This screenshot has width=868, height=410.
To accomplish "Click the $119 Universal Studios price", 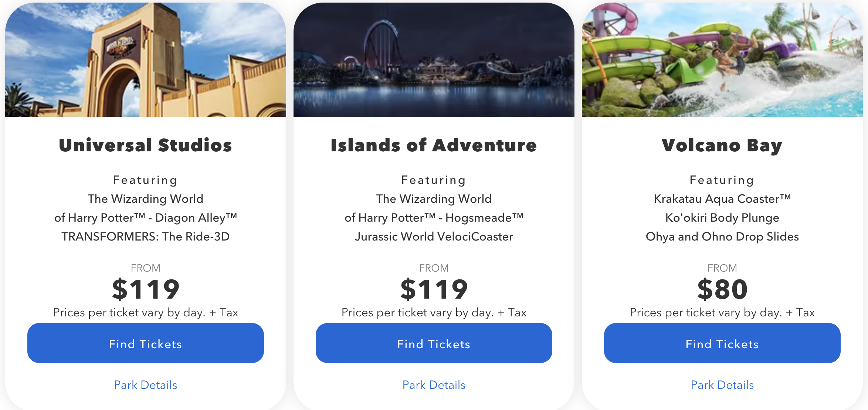I will coord(146,289).
